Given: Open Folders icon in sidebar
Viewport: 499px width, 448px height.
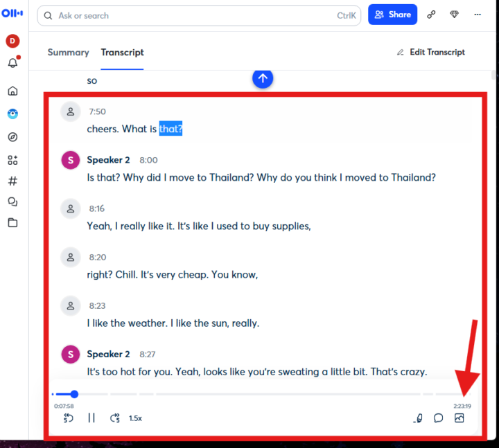Looking at the screenshot, I should tap(12, 222).
